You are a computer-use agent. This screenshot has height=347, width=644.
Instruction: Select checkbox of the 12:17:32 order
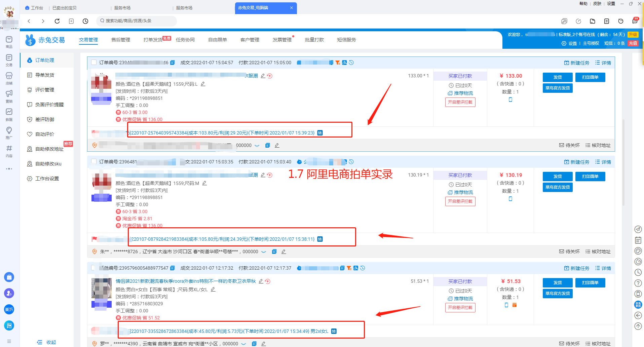pos(94,268)
